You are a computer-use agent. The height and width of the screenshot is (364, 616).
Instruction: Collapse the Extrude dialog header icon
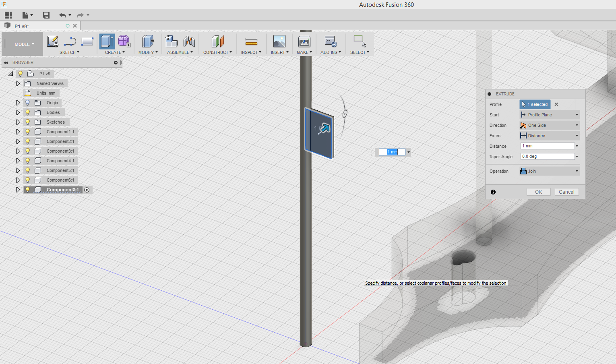490,94
